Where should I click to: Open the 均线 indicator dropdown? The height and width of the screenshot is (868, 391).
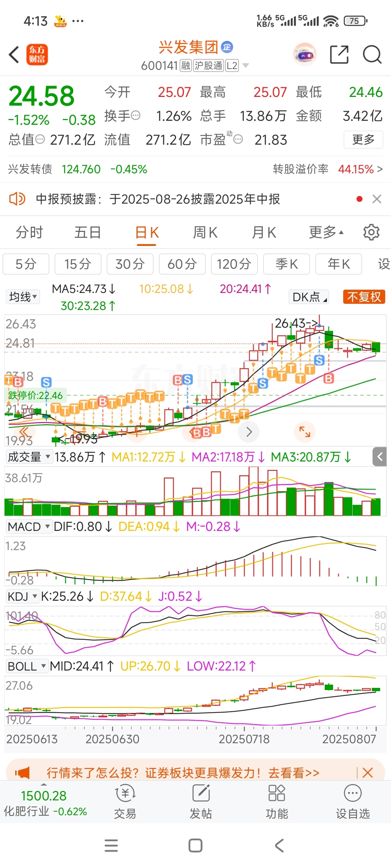[x=23, y=297]
